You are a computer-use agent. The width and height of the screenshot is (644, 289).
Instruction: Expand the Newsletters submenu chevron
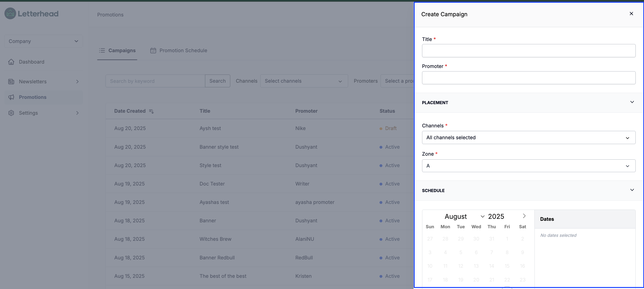(x=77, y=82)
